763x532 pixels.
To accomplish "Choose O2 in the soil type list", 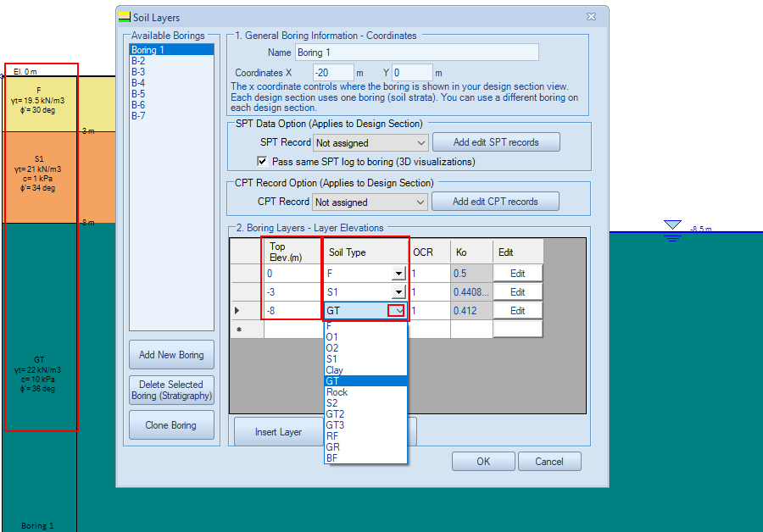I will (365, 348).
